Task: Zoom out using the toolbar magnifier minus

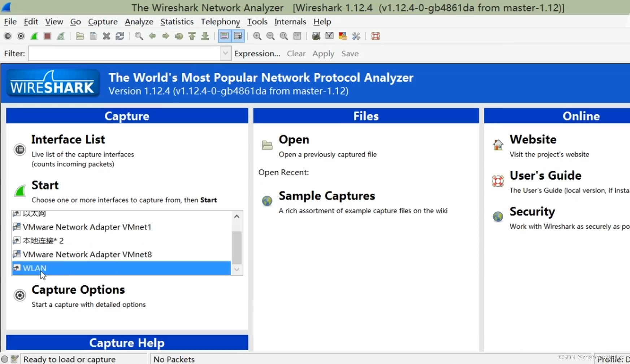Action: [271, 36]
